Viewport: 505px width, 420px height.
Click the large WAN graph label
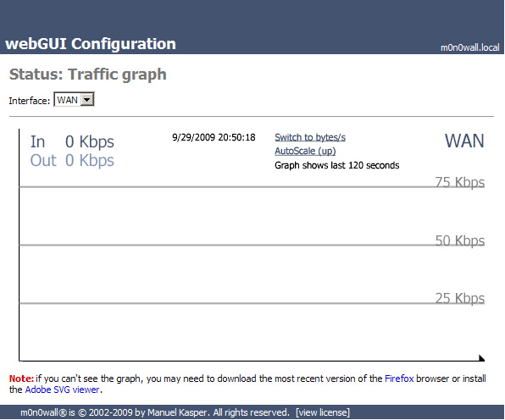pos(464,141)
